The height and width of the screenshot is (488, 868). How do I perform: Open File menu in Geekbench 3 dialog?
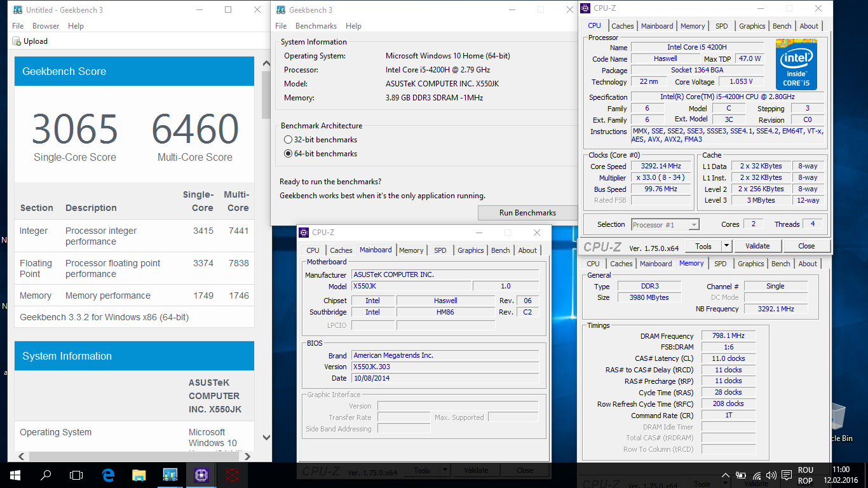click(x=281, y=26)
